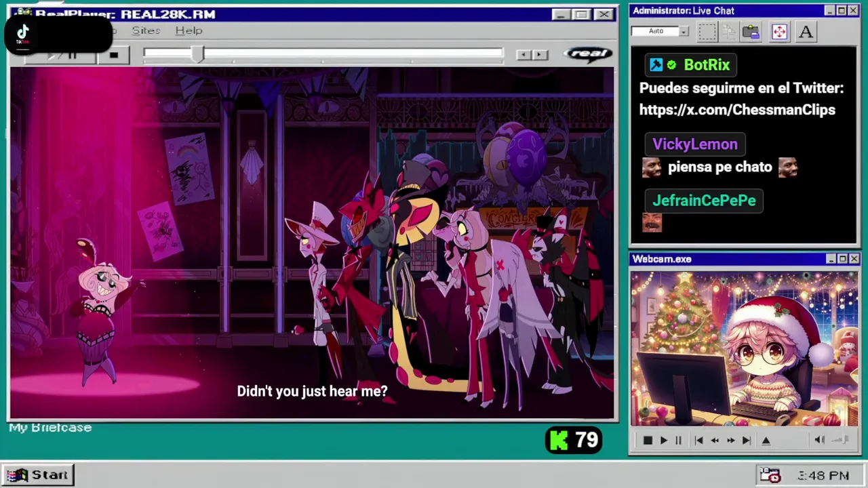Click the 'piensa pe chato' chat message
The width and height of the screenshot is (868, 488).
[x=719, y=167]
